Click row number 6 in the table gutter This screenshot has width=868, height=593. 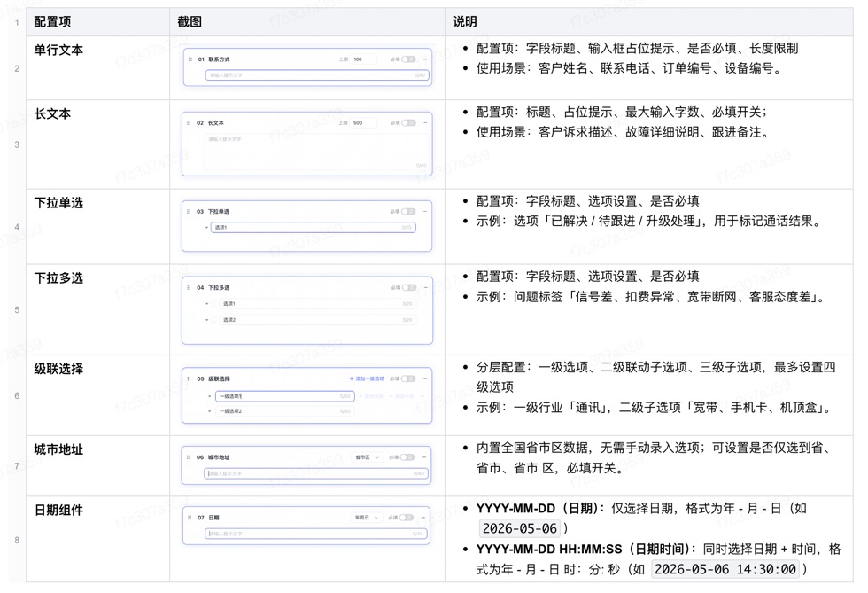coord(17,395)
